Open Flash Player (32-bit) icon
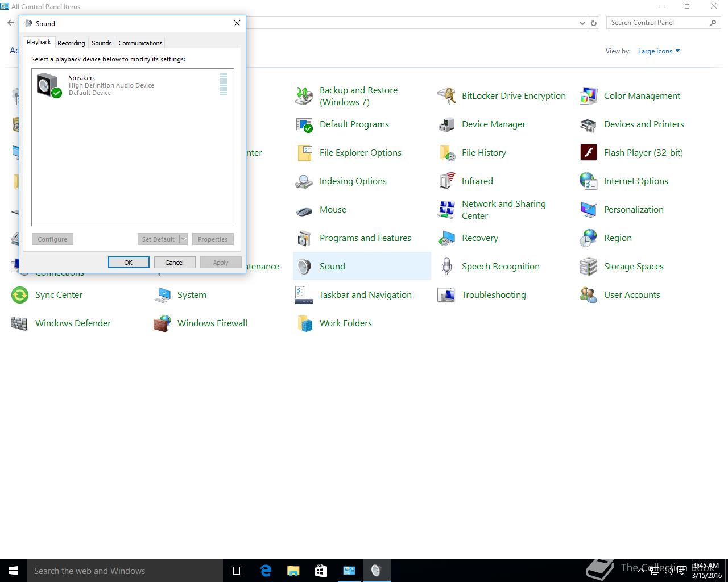 589,153
